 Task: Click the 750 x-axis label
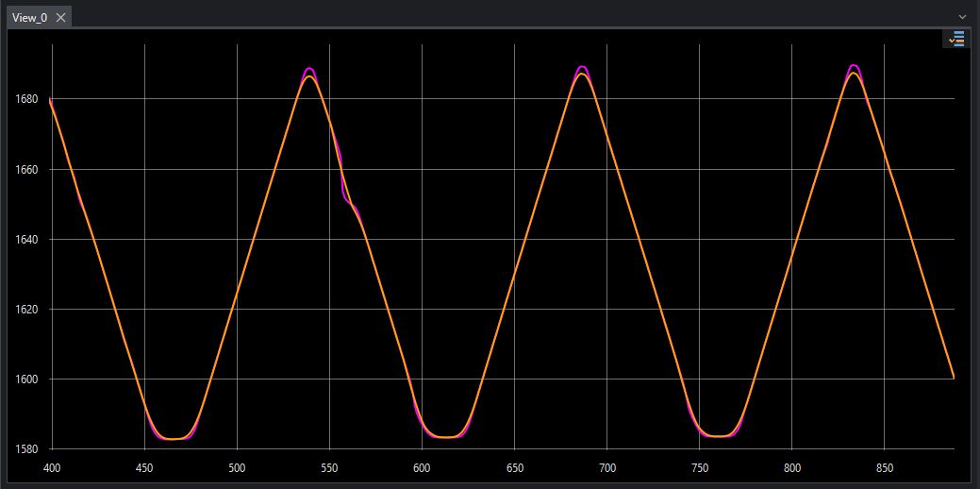click(x=699, y=468)
